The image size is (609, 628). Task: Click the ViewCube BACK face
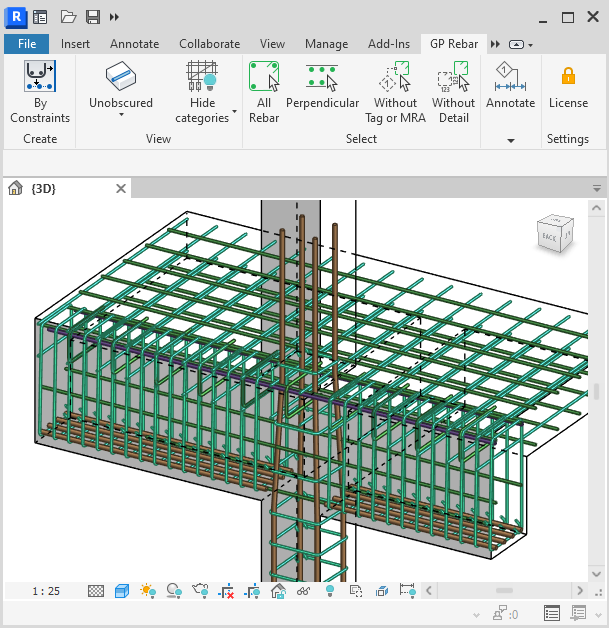click(549, 238)
